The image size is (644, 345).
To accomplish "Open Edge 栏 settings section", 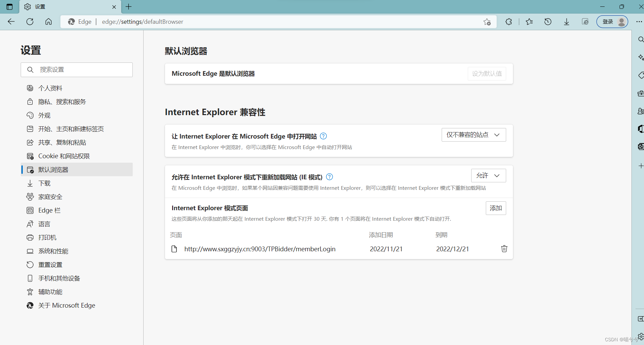I will pos(77,211).
